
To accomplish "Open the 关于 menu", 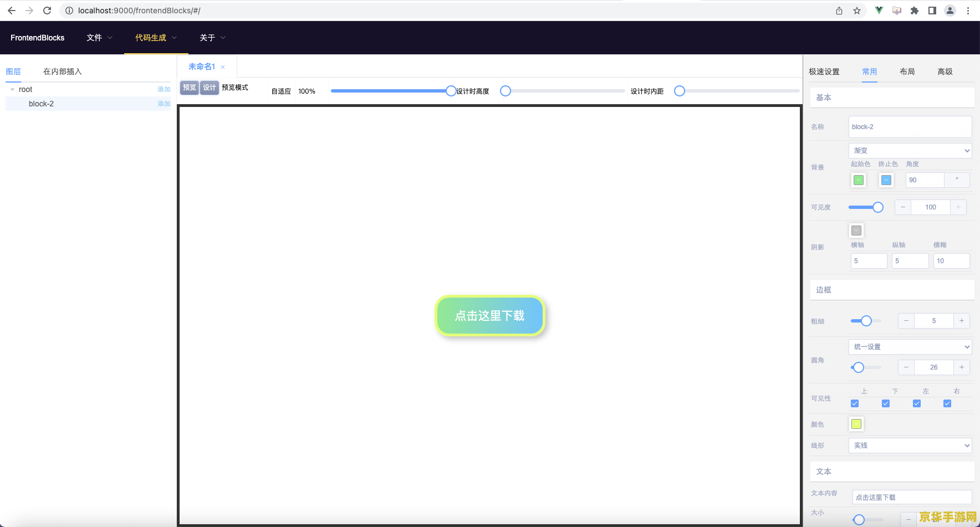I will pyautogui.click(x=212, y=38).
